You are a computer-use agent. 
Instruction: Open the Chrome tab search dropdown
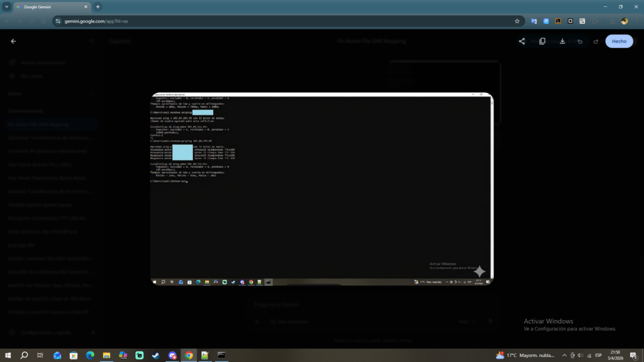6,6
